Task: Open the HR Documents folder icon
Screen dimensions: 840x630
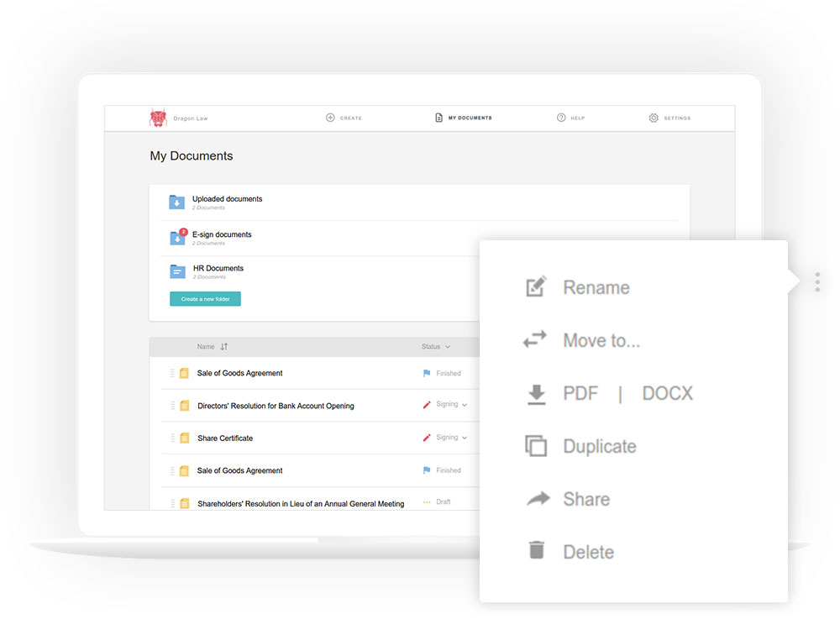Action: [x=177, y=271]
